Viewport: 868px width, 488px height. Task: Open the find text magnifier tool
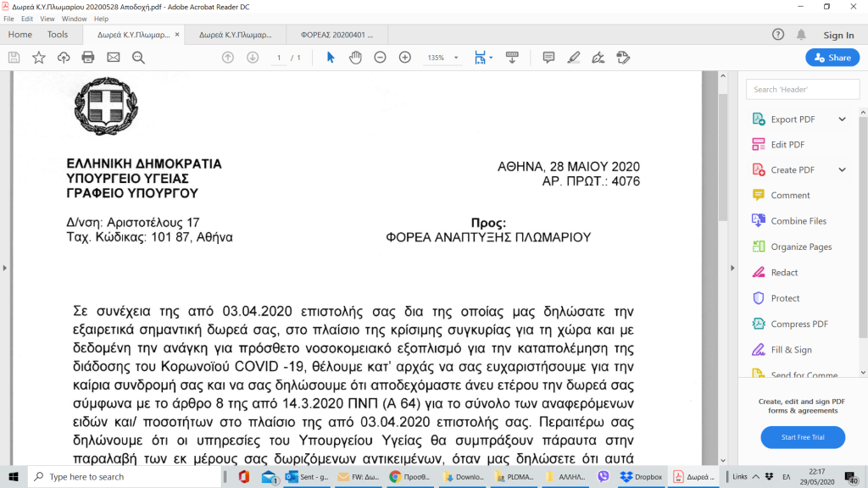138,58
